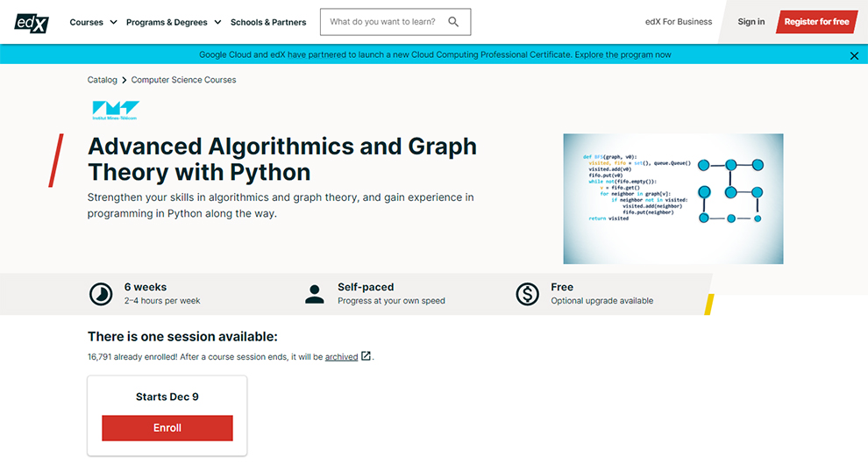Click the edX logo
Image resolution: width=868 pixels, height=465 pixels.
(32, 22)
